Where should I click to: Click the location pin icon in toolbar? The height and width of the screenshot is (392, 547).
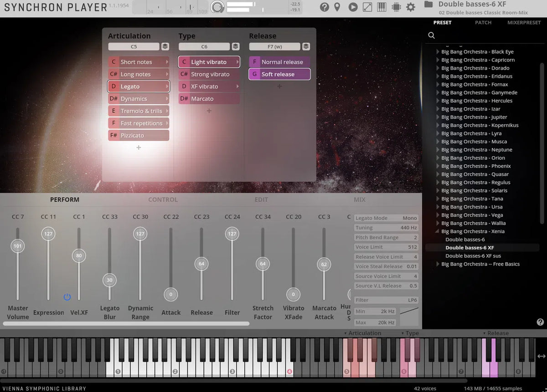337,7
